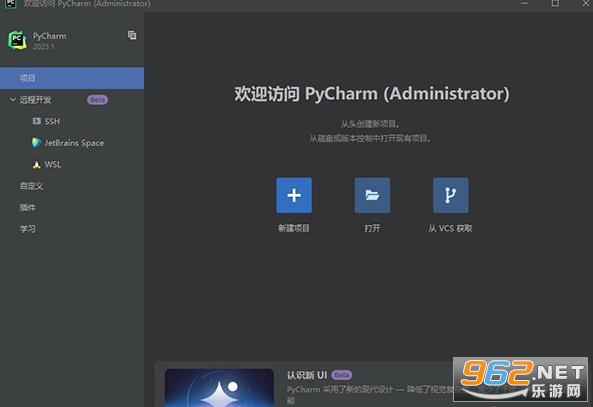The width and height of the screenshot is (593, 407).
Task: Minimize the PyCharm welcome window
Action: [524, 3]
